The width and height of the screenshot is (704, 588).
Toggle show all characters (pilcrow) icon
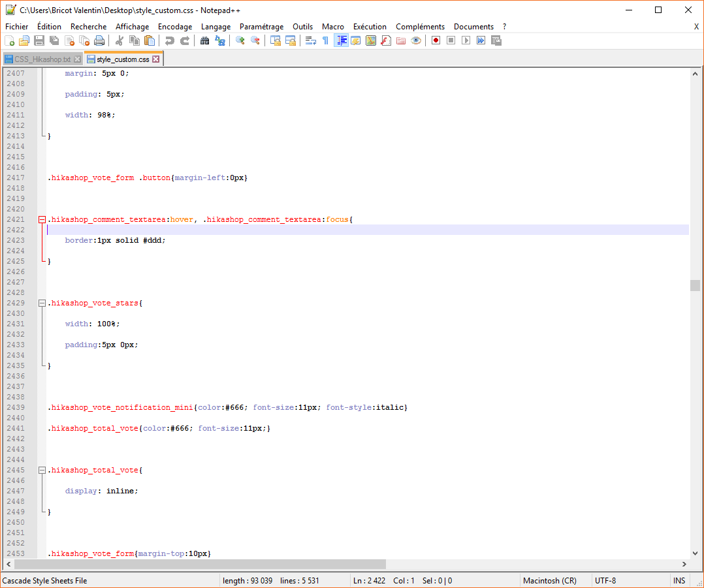click(x=325, y=40)
